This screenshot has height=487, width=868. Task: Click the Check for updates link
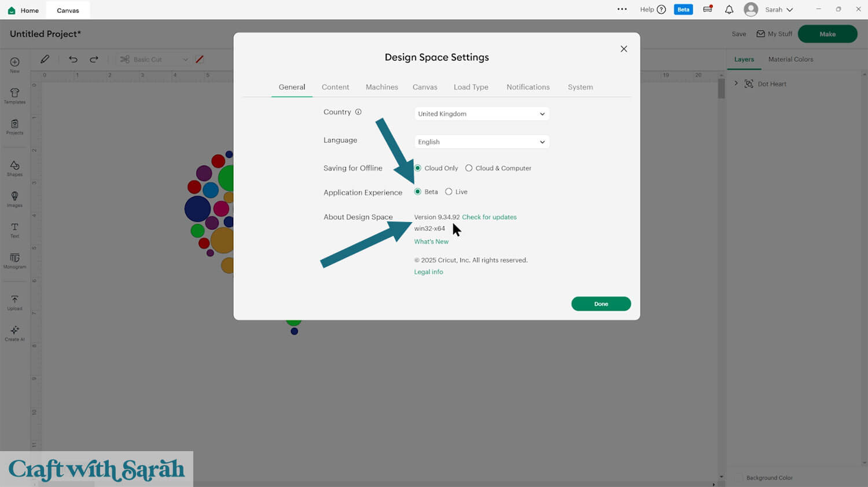489,217
